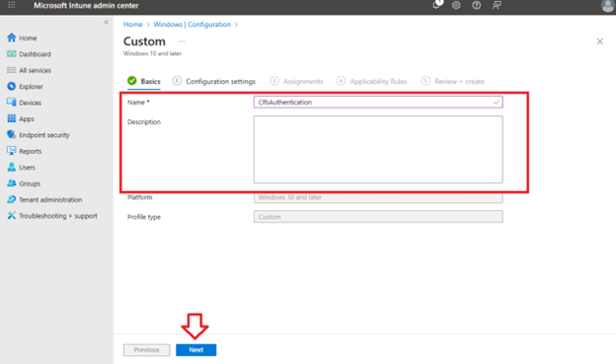Click the Troubleshooting + support wrench icon
616x364 pixels.
(12, 216)
